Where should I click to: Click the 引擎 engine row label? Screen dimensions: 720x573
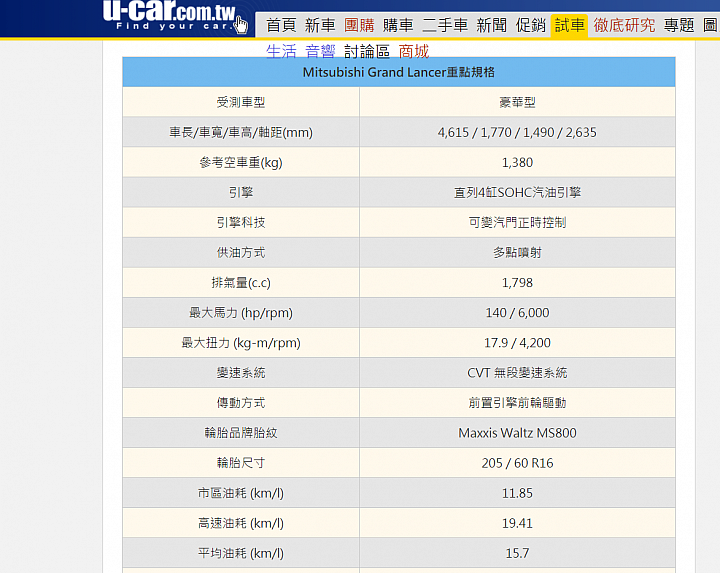tap(241, 192)
